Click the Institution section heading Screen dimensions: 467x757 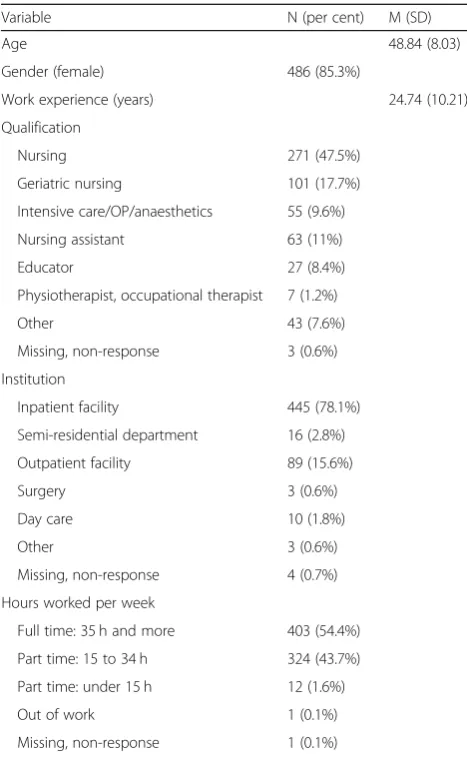(x=33, y=379)
